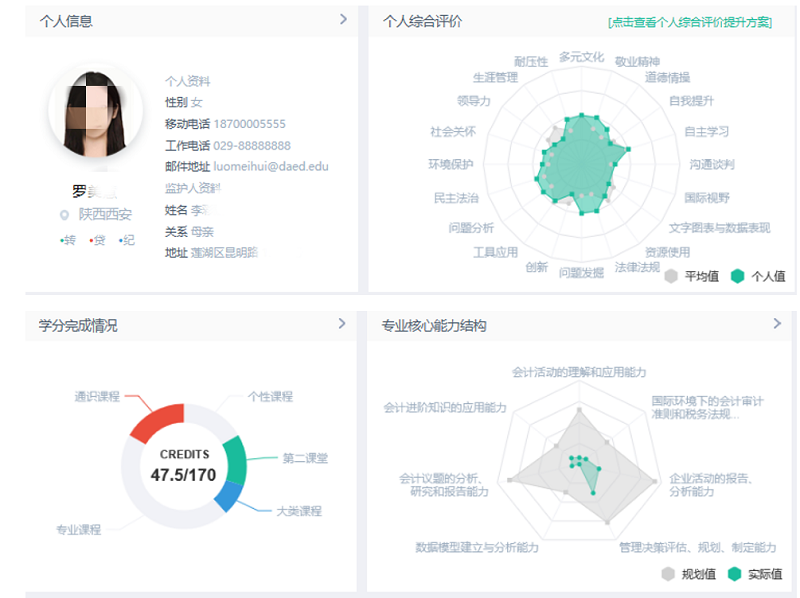The image size is (800, 598).
Task: Click the email address luomeihui@daed.edu
Action: [270, 167]
